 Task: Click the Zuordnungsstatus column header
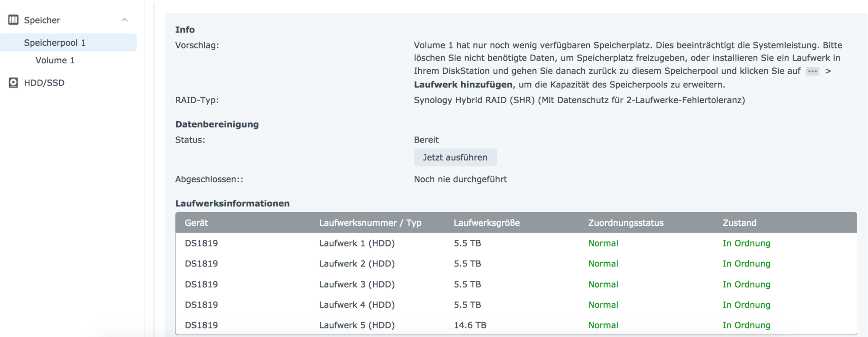coord(625,223)
